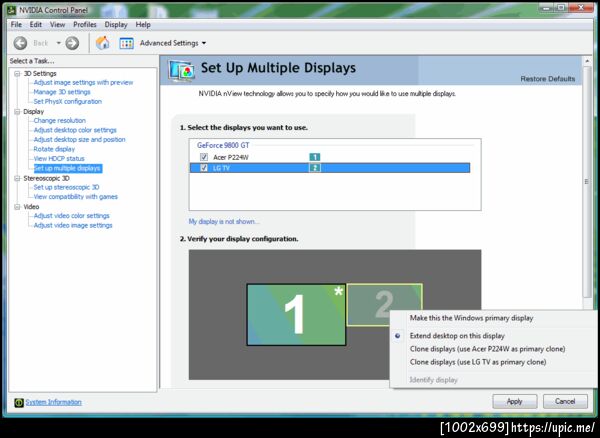This screenshot has width=600, height=438.
Task: Open Rotate display task
Action: [x=54, y=149]
